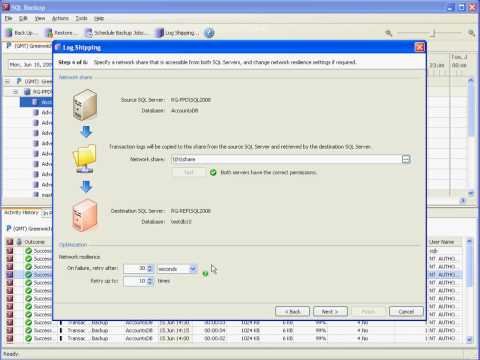
Task: Click the date field showing Mon, Jun 15
Action: pos(31,65)
